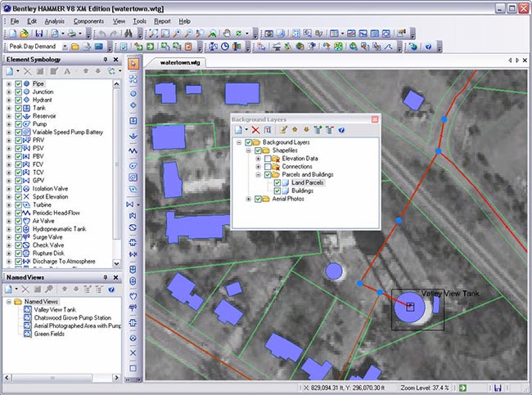Uncheck the Buildings layer checkbox
The height and width of the screenshot is (395, 532).
pos(277,191)
